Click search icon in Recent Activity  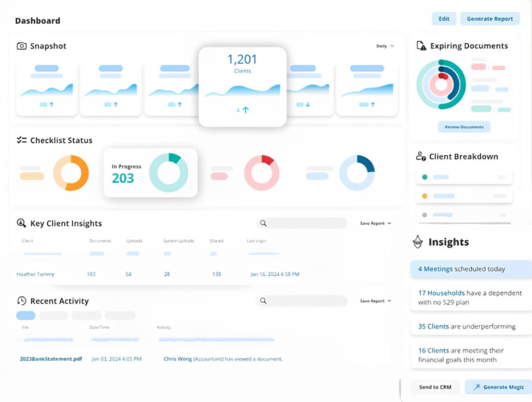click(x=263, y=300)
